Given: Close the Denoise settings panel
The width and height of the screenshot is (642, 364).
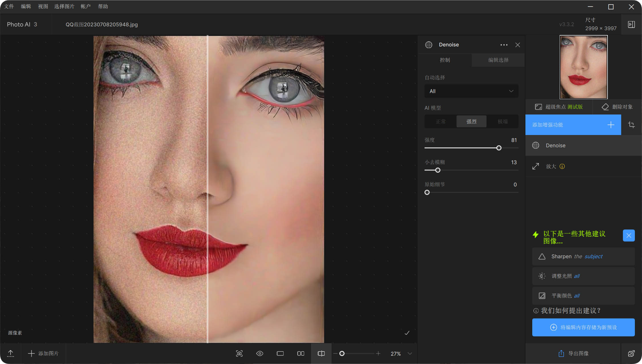Looking at the screenshot, I should [518, 45].
